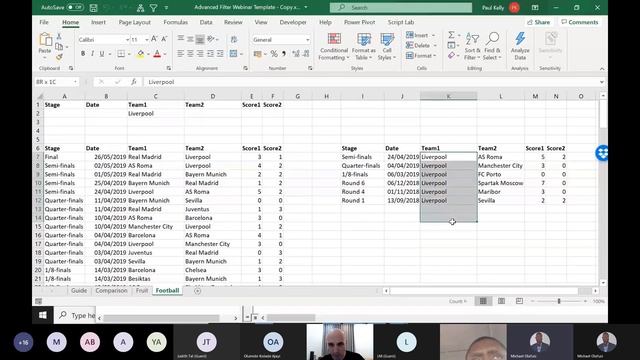Open the font size 11 dropdown
The image size is (640, 360).
147,40
